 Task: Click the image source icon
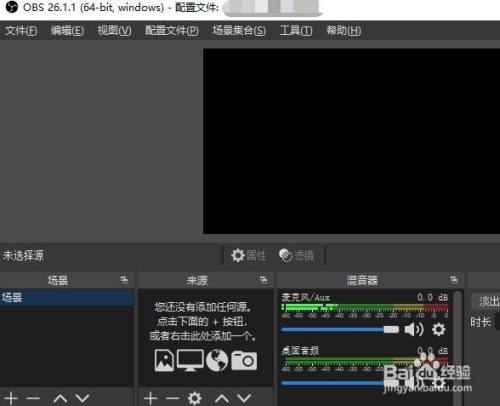pos(164,360)
